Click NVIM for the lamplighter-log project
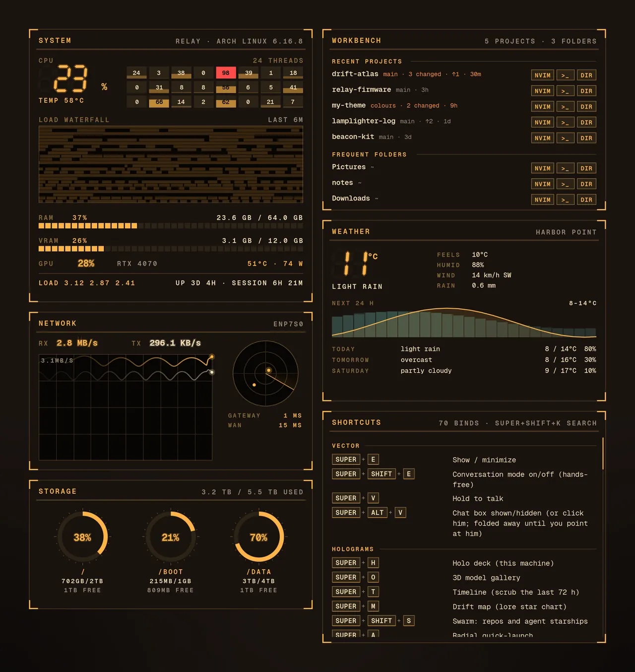Viewport: 635px width, 672px height. click(542, 123)
